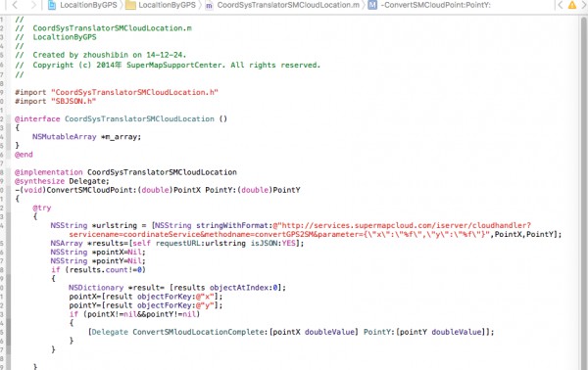Jump to previous issue with left chevron

click(x=560, y=5)
